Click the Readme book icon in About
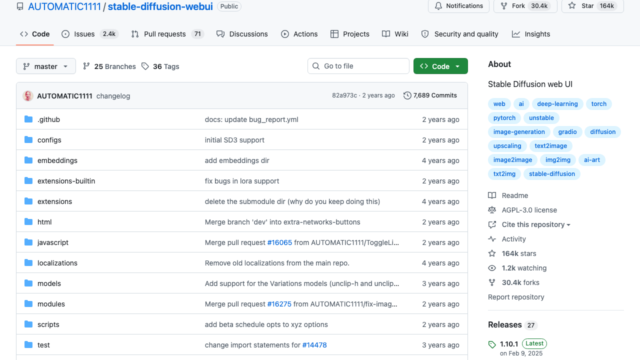Image resolution: width=640 pixels, height=360 pixels. pos(492,196)
